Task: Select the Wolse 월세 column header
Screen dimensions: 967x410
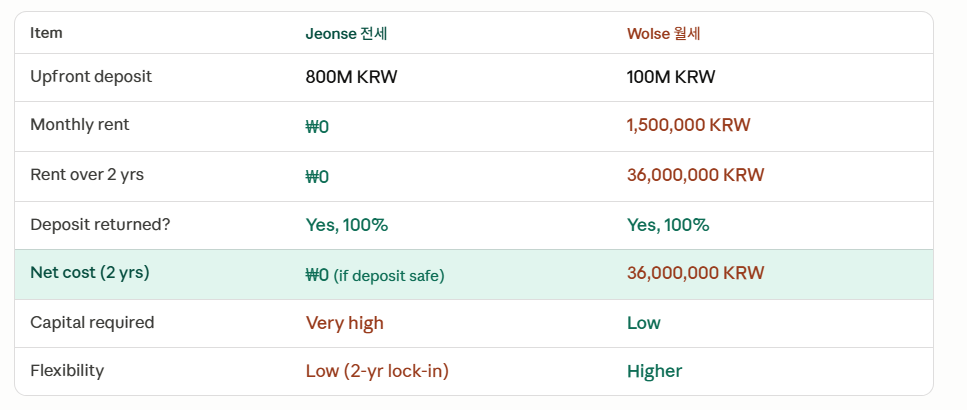Action: (x=664, y=33)
